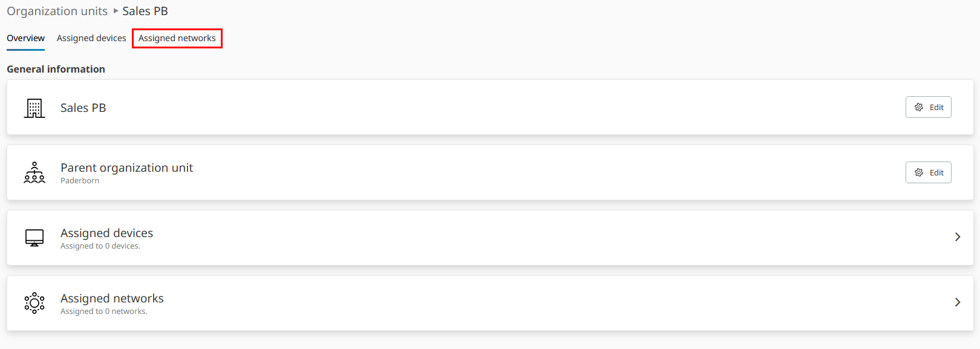Click the gear icon in Parent organization unit Edit button

click(919, 172)
